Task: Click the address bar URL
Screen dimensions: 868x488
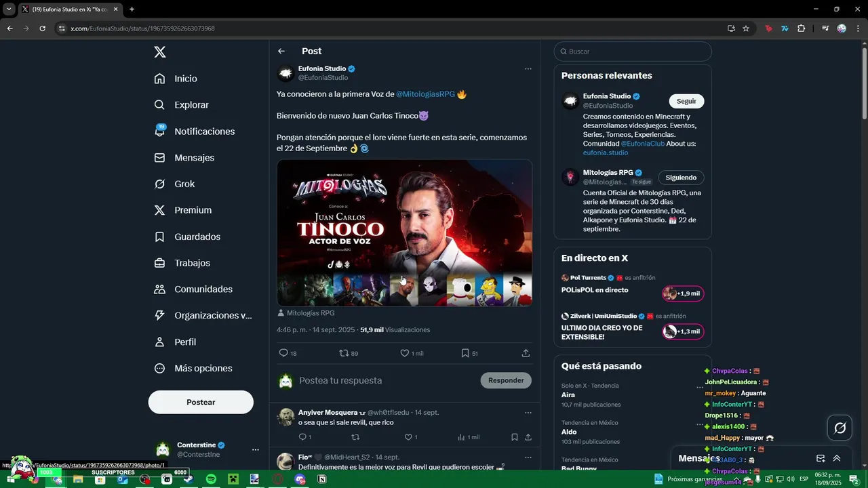Action: click(143, 28)
